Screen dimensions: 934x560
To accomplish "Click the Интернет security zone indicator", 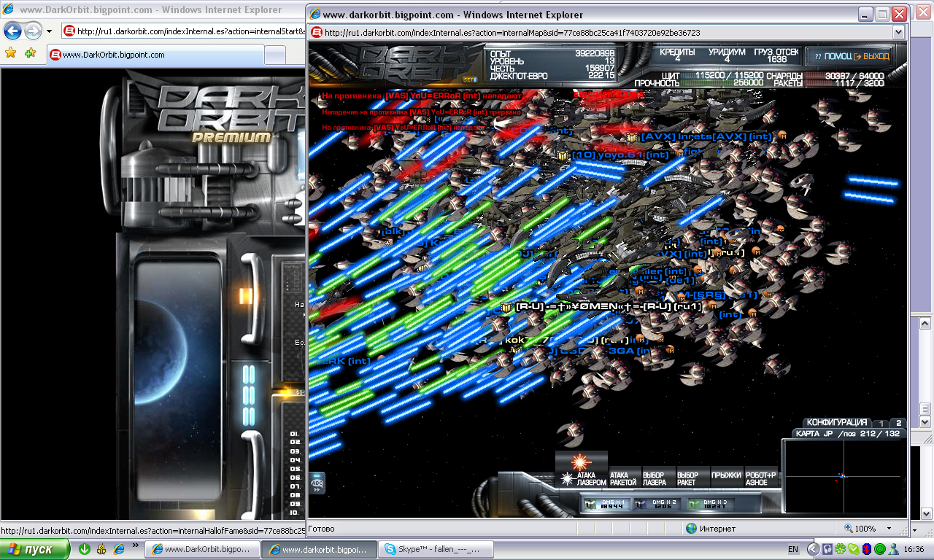I will (711, 529).
